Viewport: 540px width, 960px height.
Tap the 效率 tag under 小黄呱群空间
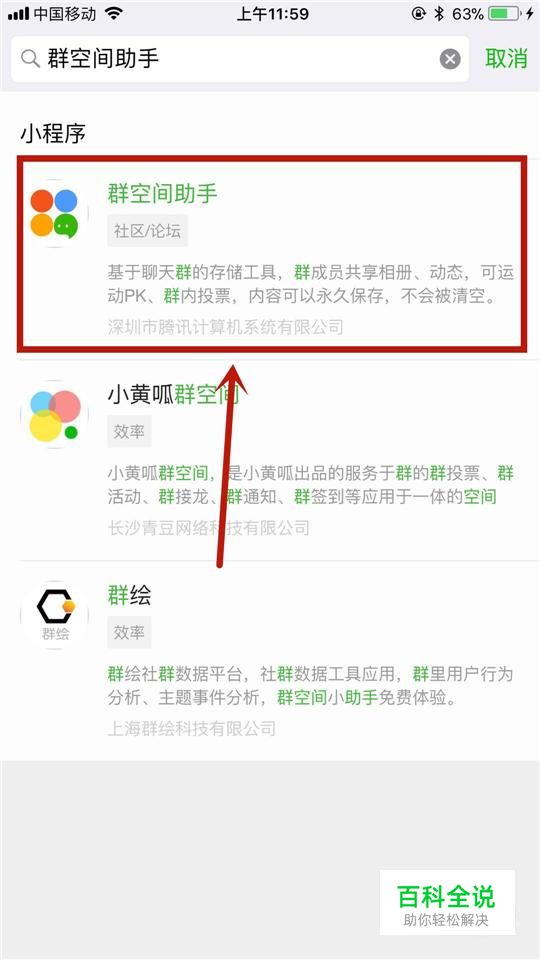[x=129, y=432]
